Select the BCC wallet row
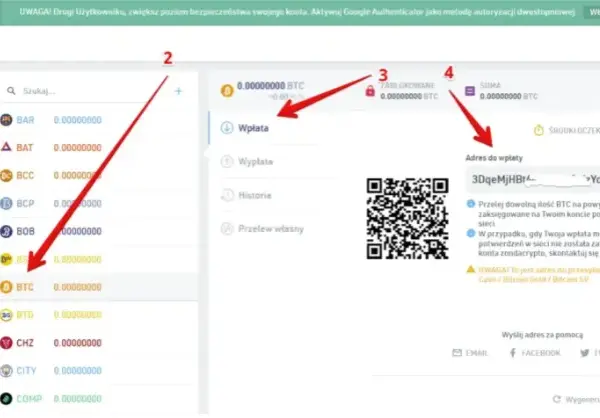The image size is (600, 418). [x=99, y=175]
